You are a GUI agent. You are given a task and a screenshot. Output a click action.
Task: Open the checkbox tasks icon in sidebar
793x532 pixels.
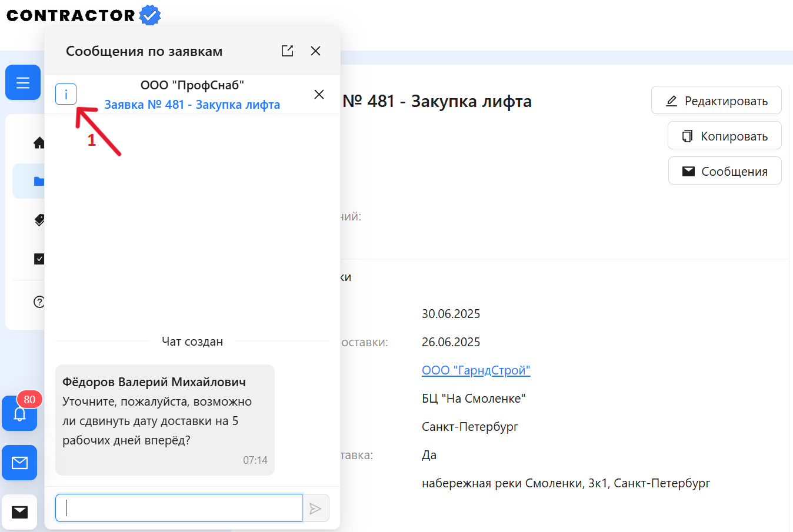pos(39,259)
